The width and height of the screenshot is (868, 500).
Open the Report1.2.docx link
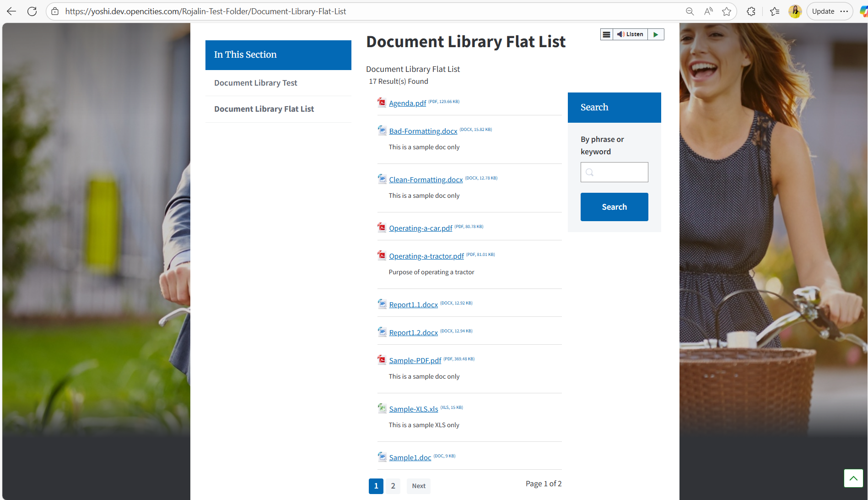(x=413, y=332)
